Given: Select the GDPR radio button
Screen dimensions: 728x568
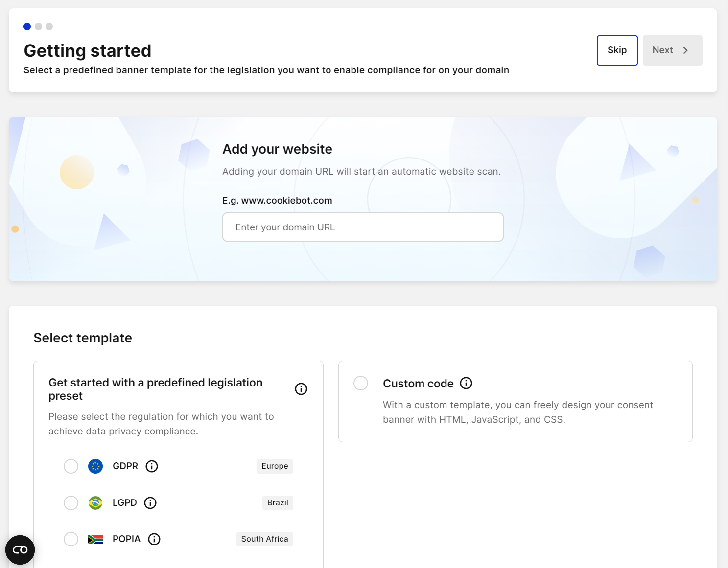Looking at the screenshot, I should [71, 466].
